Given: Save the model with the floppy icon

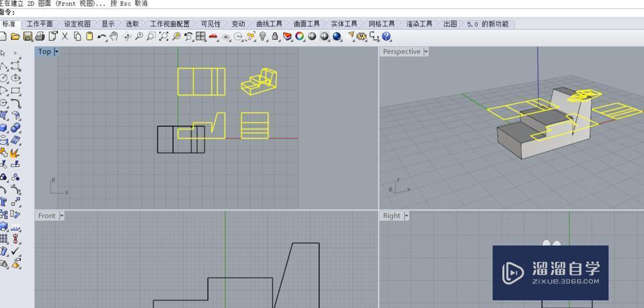Looking at the screenshot, I should click(28, 37).
